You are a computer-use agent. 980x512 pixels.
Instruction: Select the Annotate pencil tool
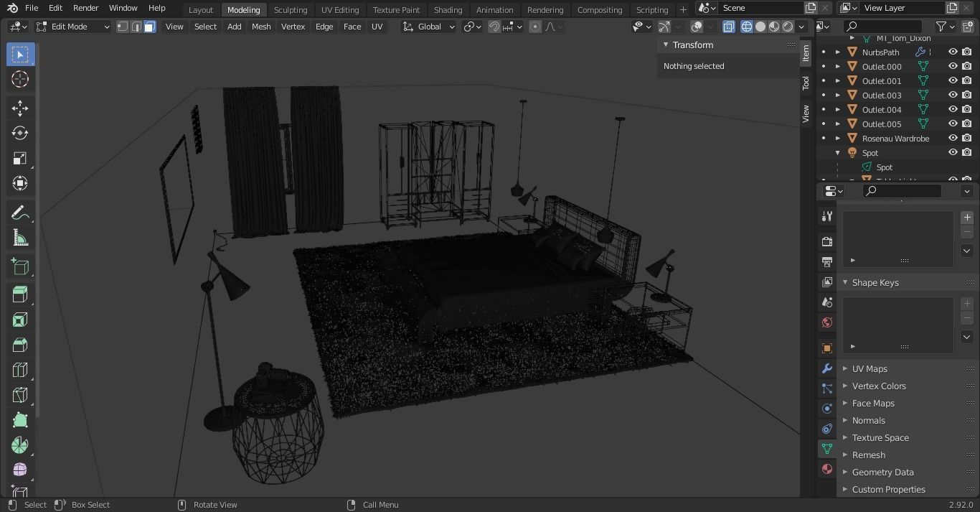pyautogui.click(x=20, y=213)
